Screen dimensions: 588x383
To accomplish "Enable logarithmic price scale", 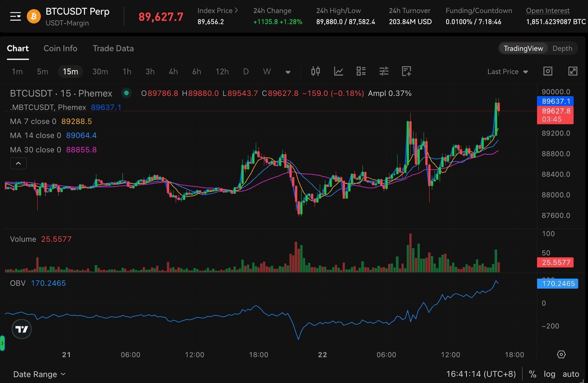I will 550,374.
